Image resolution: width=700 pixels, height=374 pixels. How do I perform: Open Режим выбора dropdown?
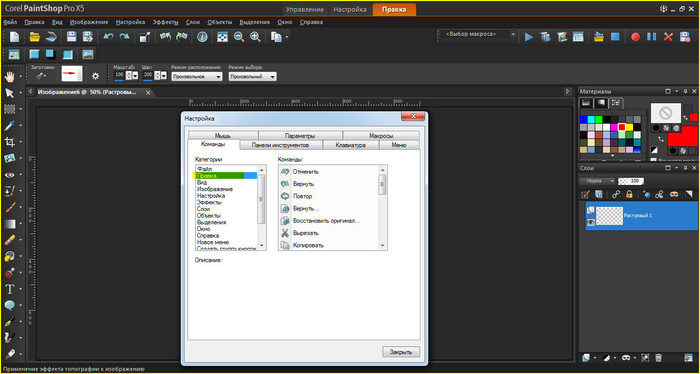pos(272,77)
